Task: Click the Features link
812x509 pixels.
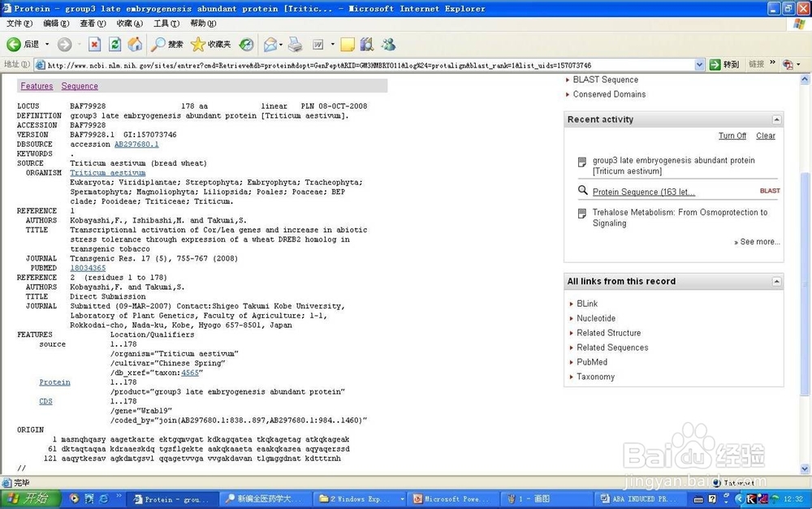Action: [x=37, y=86]
